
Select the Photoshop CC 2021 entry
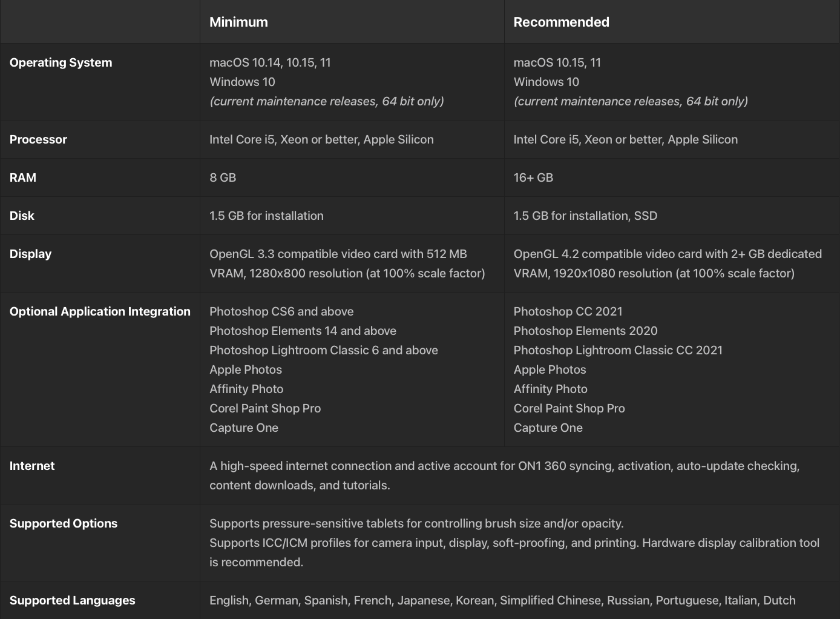568,311
